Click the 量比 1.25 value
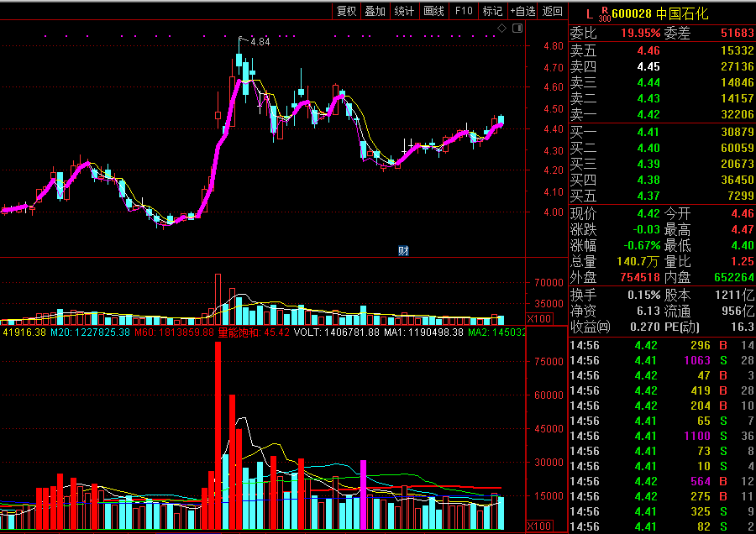 point(743,262)
